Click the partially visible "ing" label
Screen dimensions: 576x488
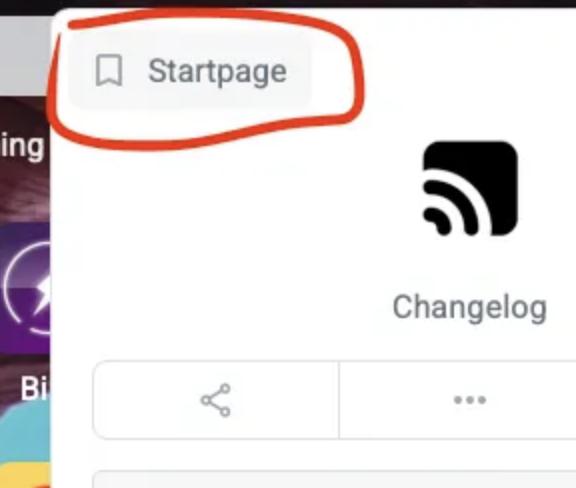click(x=22, y=146)
